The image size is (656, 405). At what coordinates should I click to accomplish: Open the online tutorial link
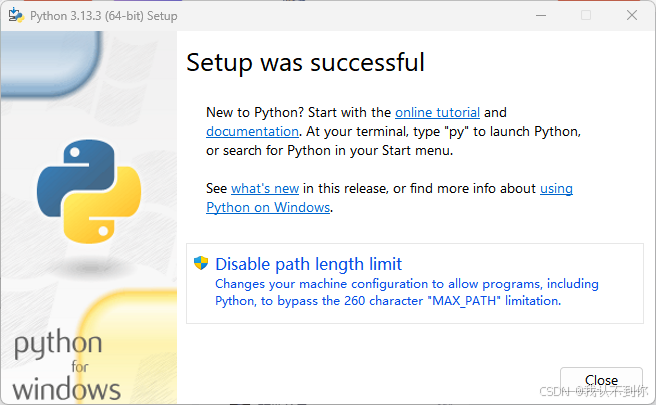click(x=437, y=113)
